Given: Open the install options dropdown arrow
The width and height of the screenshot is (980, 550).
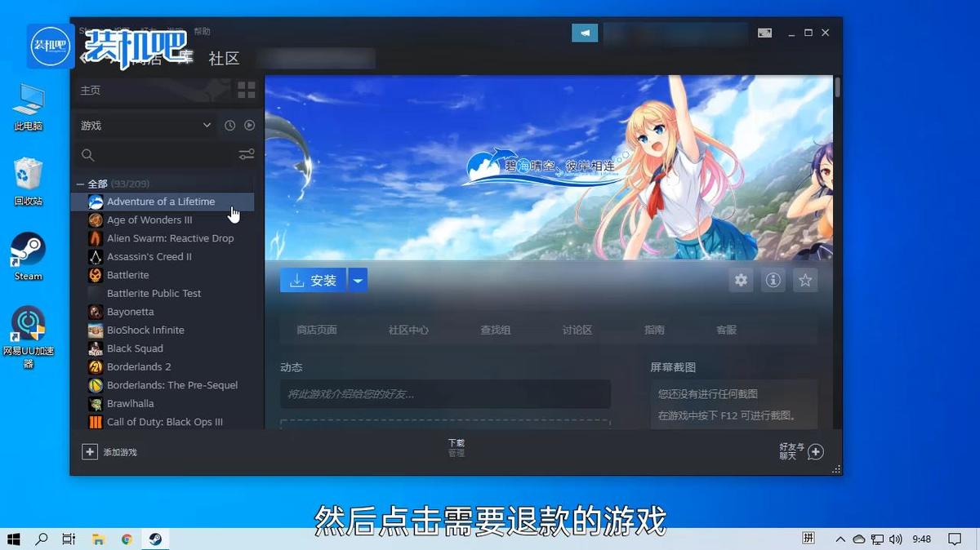Looking at the screenshot, I should pyautogui.click(x=357, y=280).
